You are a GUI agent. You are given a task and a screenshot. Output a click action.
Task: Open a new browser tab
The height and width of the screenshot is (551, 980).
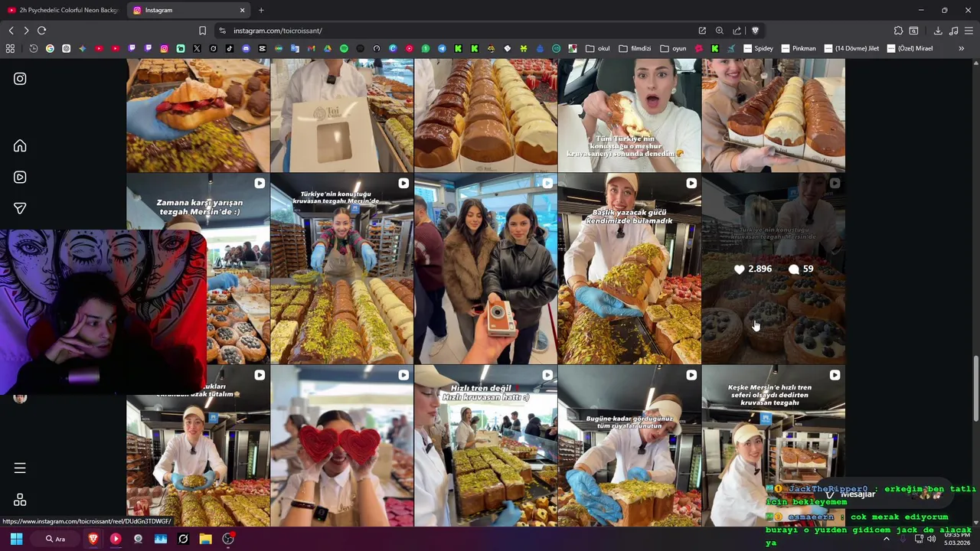click(x=261, y=10)
